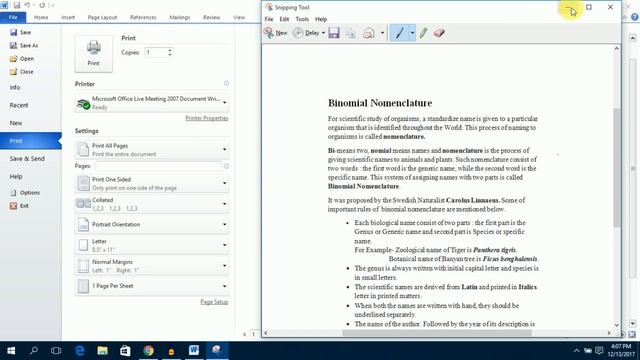This screenshot has height=360, width=640.
Task: Expand the 1 Page Per Sheet dropdown
Action: 151,286
